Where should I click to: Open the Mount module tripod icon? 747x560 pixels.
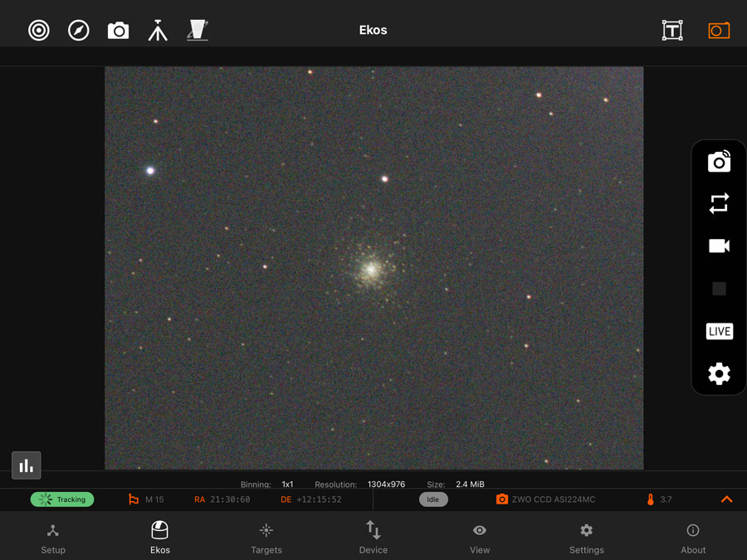tap(158, 31)
